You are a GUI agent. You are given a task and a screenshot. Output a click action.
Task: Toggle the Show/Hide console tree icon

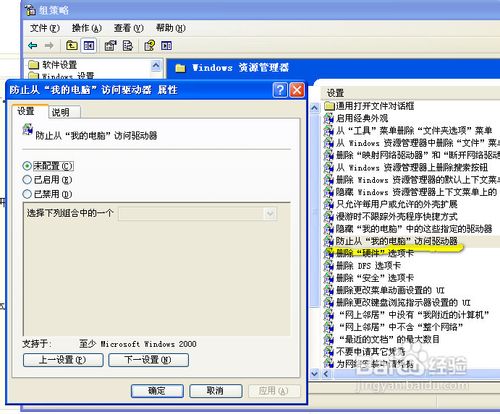[x=89, y=45]
